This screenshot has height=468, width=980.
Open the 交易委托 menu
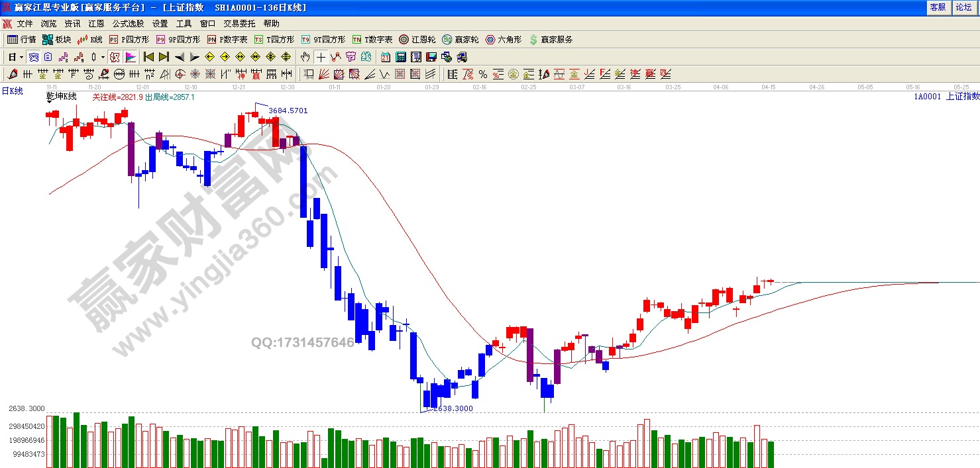(x=239, y=23)
